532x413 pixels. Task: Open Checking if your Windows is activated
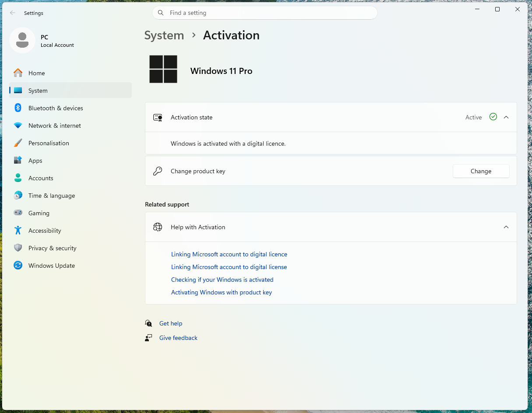tap(222, 280)
